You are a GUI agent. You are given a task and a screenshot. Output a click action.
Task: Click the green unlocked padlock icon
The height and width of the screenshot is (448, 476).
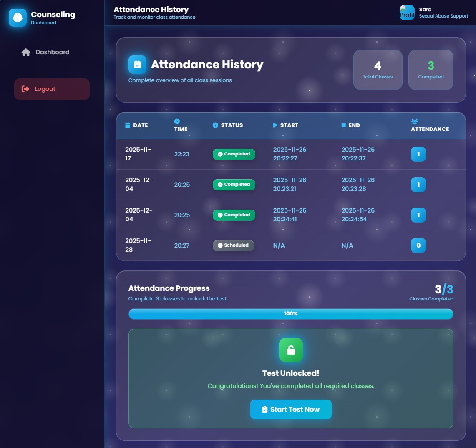[x=291, y=350]
